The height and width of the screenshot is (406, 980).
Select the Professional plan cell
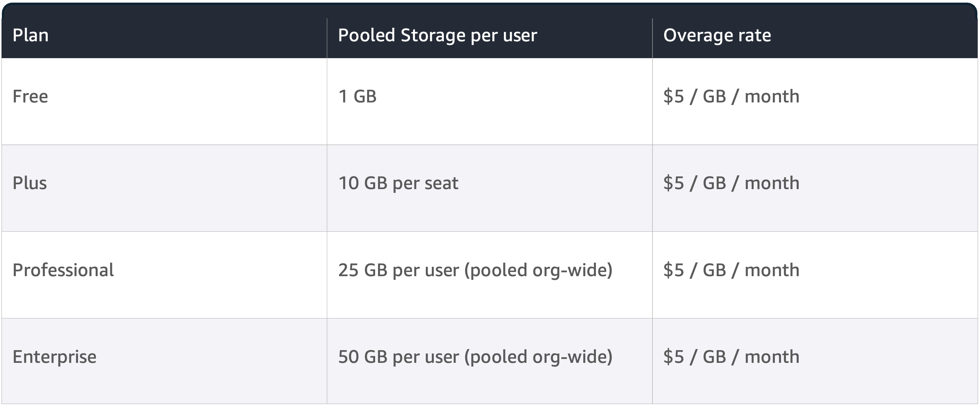[x=63, y=270]
